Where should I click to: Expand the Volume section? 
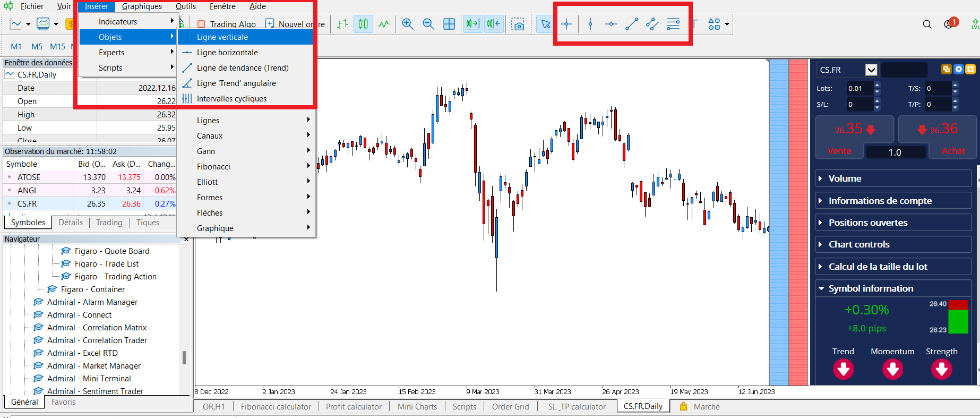coord(893,178)
